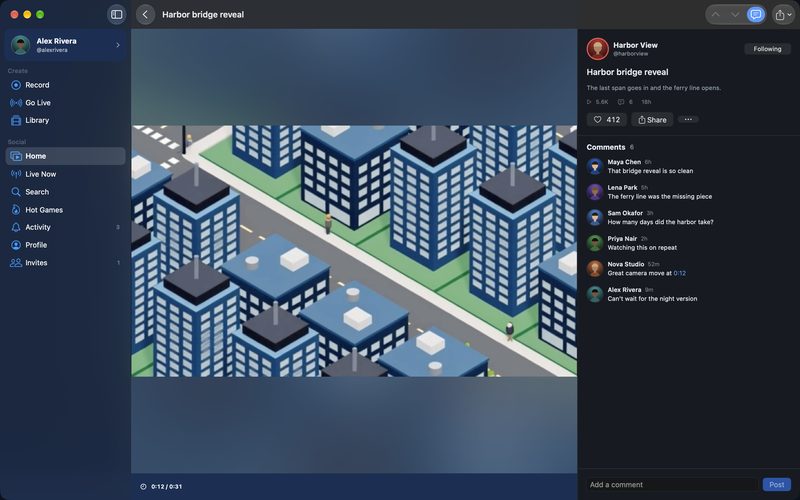
Task: Open Harbor View channel avatar
Action: pyautogui.click(x=597, y=49)
